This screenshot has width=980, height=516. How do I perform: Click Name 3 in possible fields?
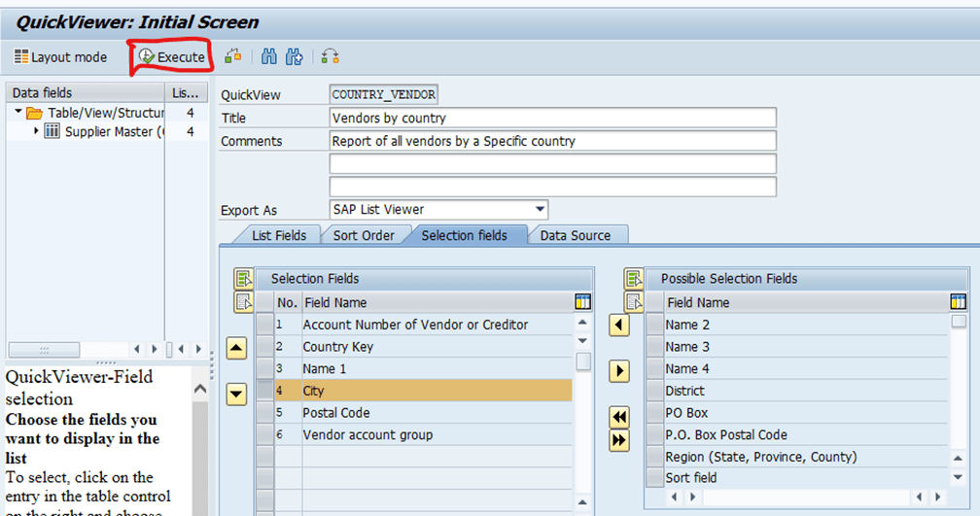[686, 347]
